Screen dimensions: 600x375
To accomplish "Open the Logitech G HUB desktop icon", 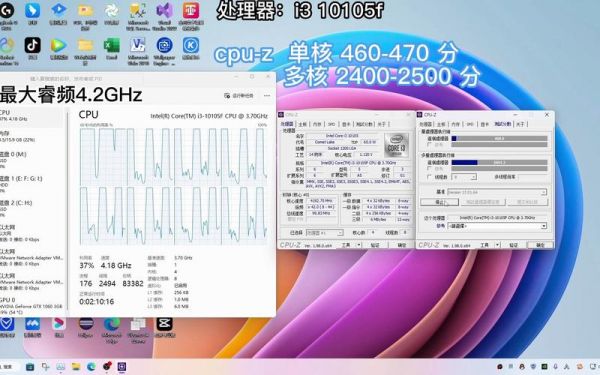I will [7, 11].
